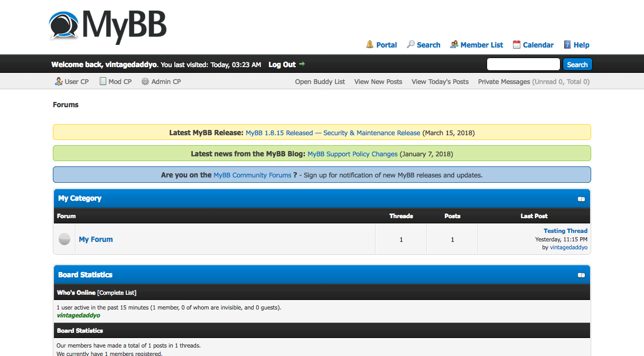Click green vintagedaddyo in Who's Online
The width and height of the screenshot is (644, 356).
(x=78, y=315)
